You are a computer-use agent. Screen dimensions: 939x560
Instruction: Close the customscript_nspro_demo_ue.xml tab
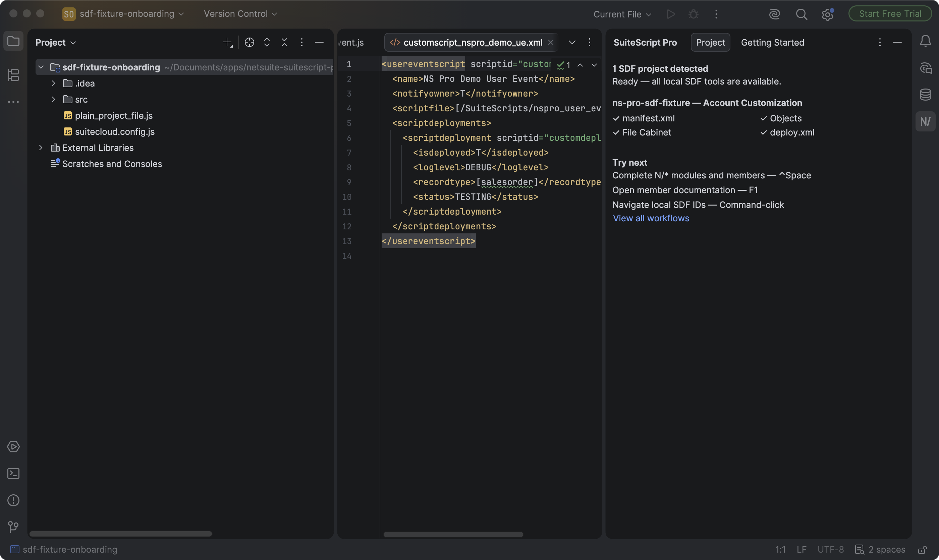551,42
